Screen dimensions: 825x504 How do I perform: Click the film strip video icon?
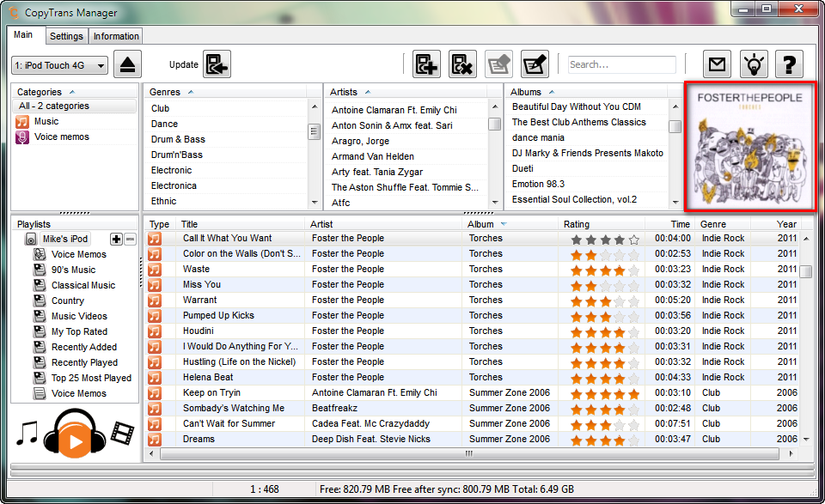[123, 433]
